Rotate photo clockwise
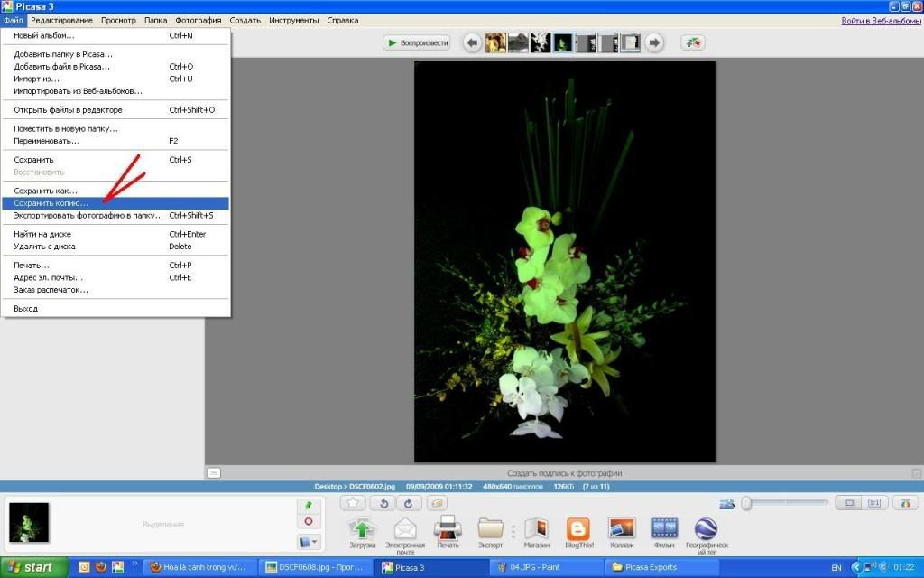924x578 pixels. point(408,503)
